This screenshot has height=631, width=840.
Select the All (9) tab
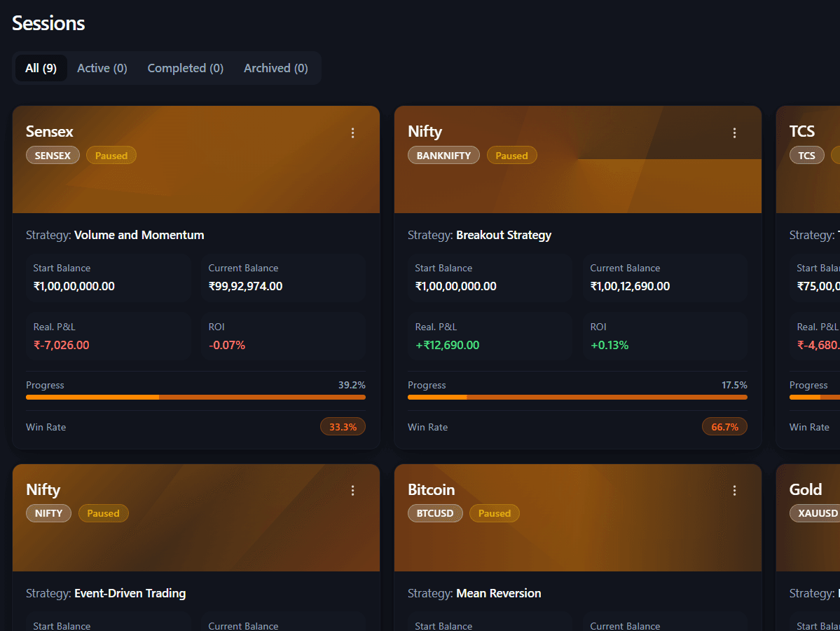pyautogui.click(x=41, y=68)
